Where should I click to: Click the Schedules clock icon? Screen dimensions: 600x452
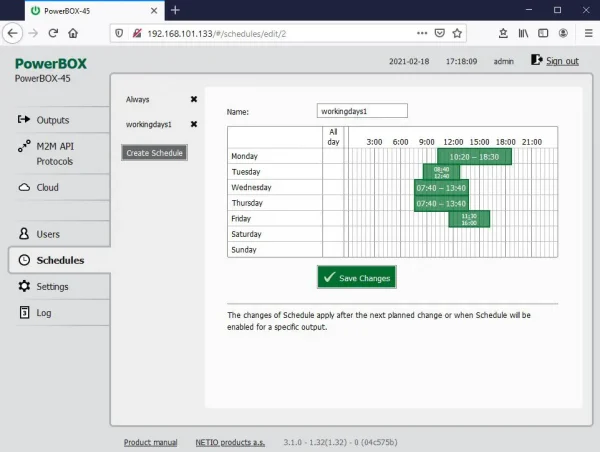(24, 260)
